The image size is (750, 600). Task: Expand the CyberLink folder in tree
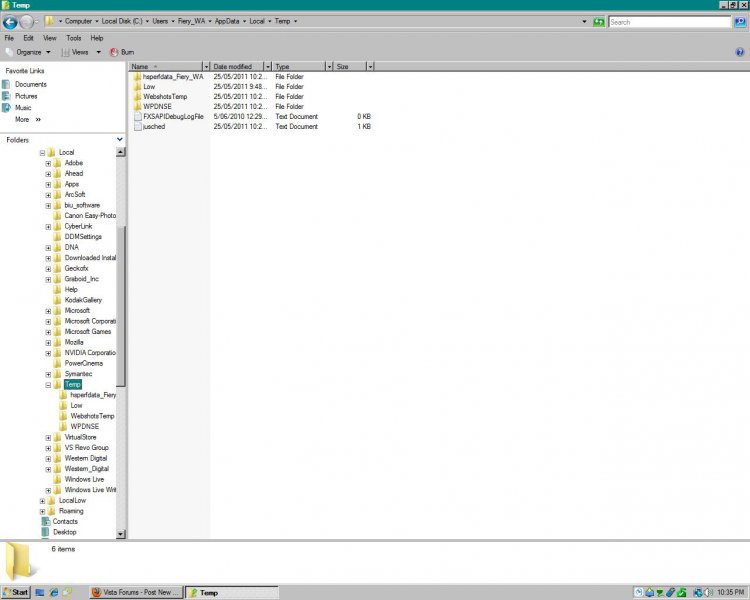pos(48,227)
